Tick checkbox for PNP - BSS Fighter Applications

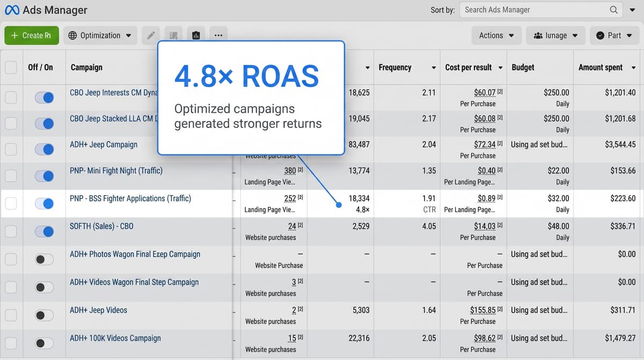click(x=11, y=204)
